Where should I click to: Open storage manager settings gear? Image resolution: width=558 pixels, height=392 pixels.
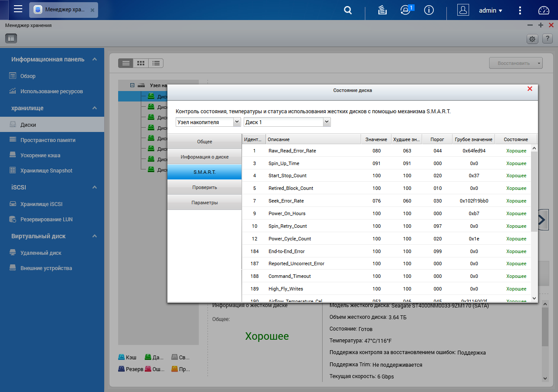point(532,39)
